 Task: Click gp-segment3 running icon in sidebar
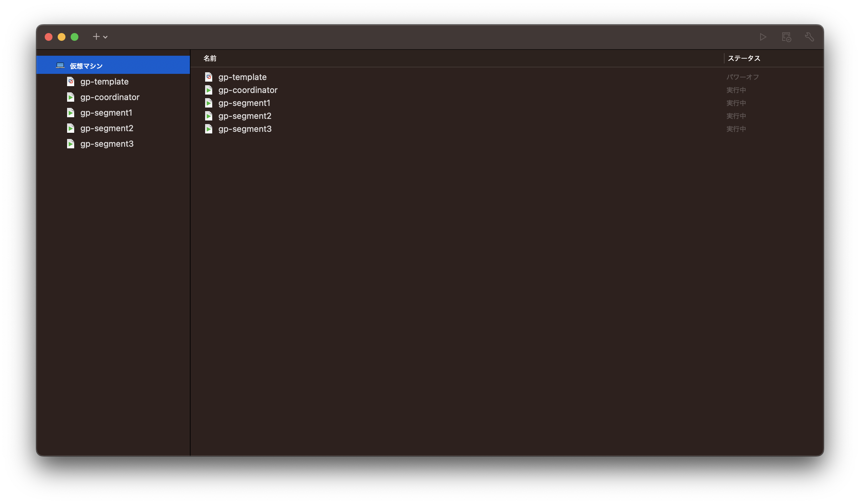pos(71,144)
